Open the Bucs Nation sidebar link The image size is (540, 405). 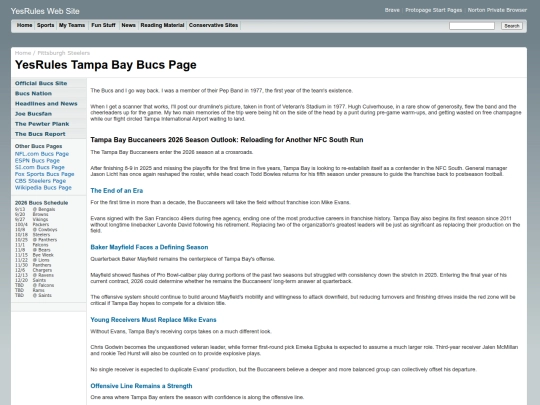33,94
